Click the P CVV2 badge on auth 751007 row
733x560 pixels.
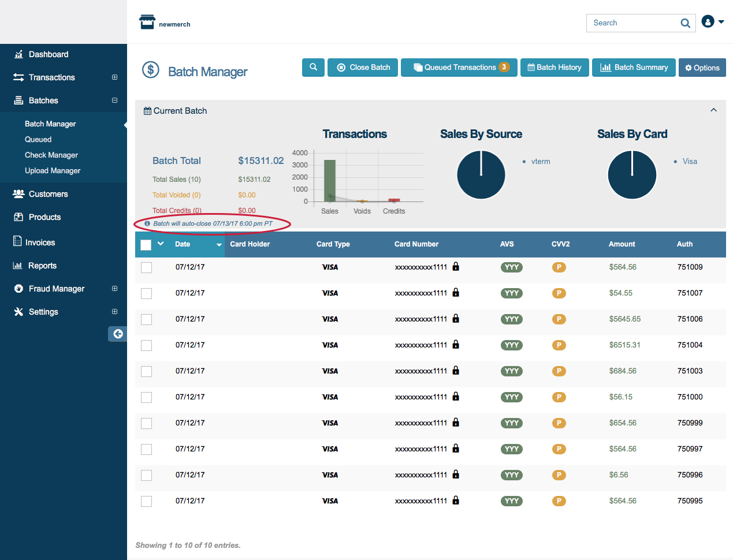point(559,293)
